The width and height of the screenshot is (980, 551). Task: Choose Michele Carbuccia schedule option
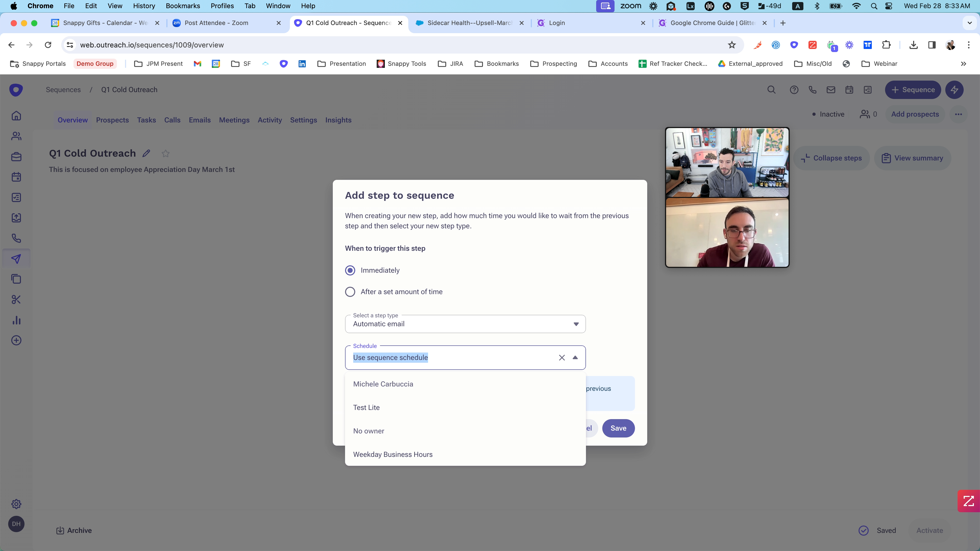click(x=465, y=384)
